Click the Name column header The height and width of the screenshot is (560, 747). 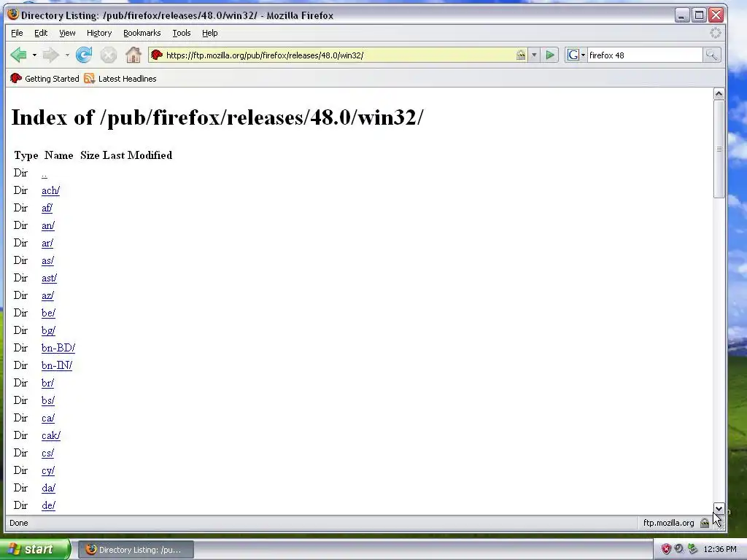click(x=58, y=155)
